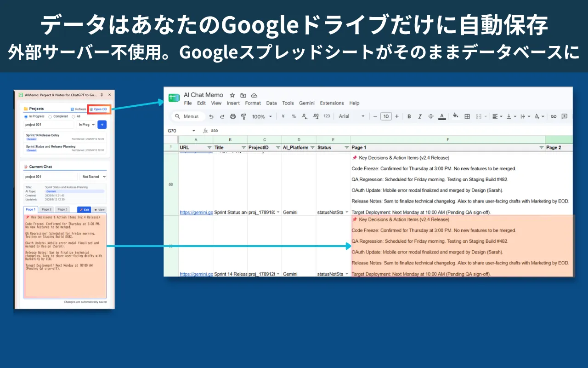Viewport: 588px width, 368px height.
Task: Check cloud save status icon
Action: (254, 95)
